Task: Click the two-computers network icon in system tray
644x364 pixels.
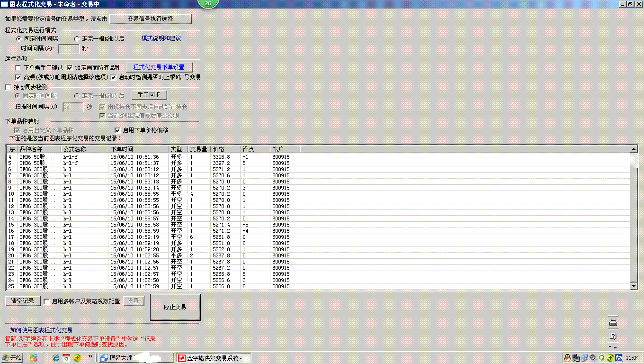Action: pos(576,357)
